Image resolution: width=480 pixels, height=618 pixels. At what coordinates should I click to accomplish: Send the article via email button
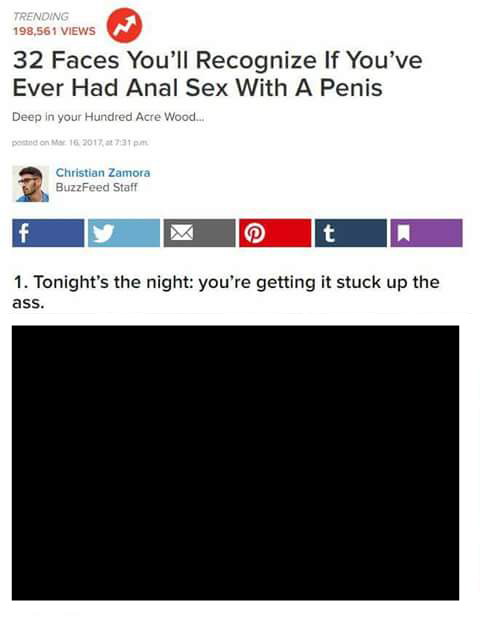click(x=199, y=233)
